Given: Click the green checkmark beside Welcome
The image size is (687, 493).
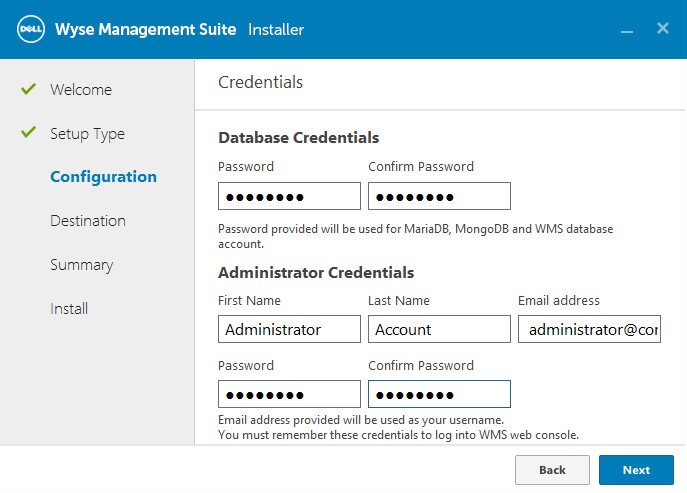Looking at the screenshot, I should coord(28,89).
